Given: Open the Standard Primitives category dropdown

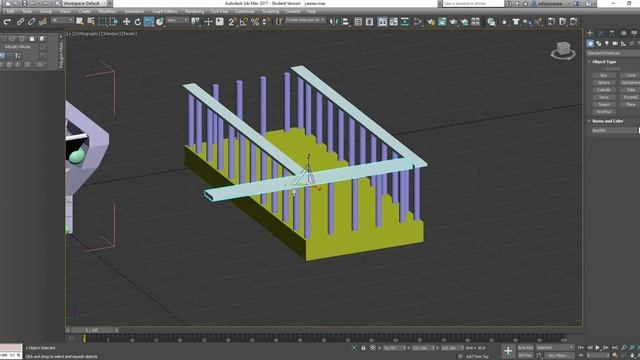Looking at the screenshot, I should point(613,53).
